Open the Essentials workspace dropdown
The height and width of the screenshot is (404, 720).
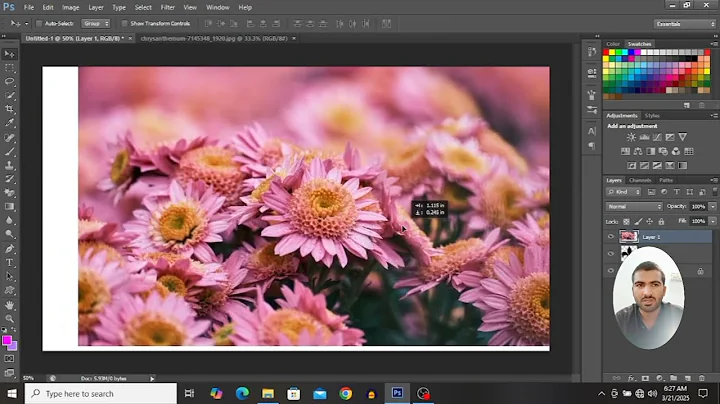(x=685, y=24)
